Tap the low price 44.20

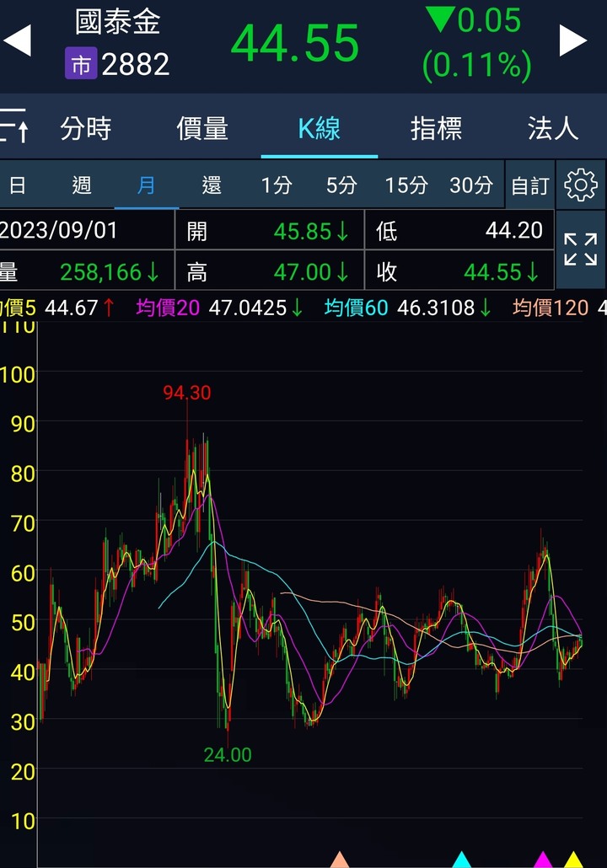point(514,230)
